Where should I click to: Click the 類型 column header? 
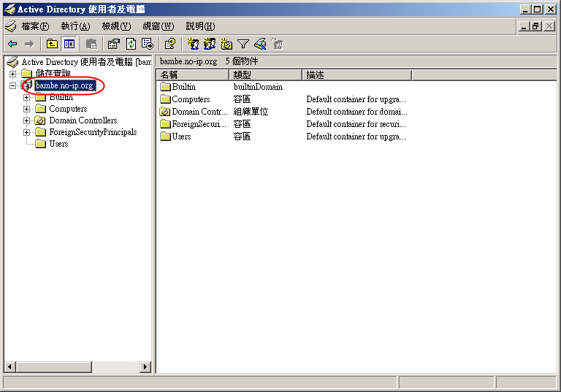(x=265, y=74)
